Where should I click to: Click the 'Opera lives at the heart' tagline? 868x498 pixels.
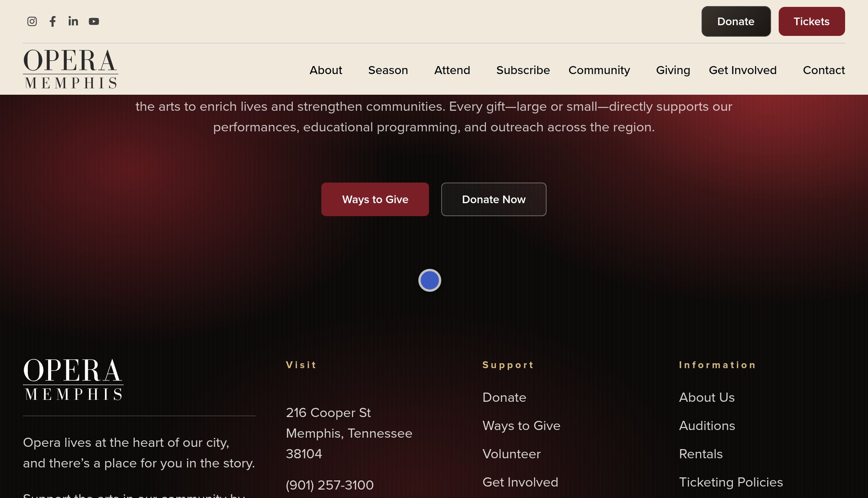[139, 453]
